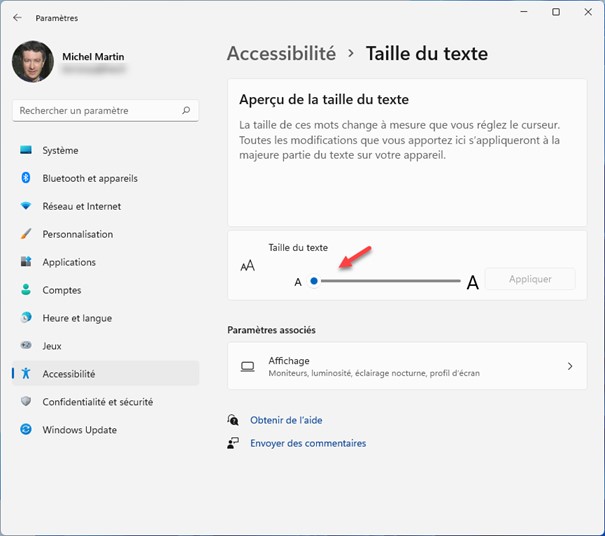Image resolution: width=605 pixels, height=536 pixels.
Task: Click the Confidentialité et sécurité shield icon
Action: coord(26,402)
